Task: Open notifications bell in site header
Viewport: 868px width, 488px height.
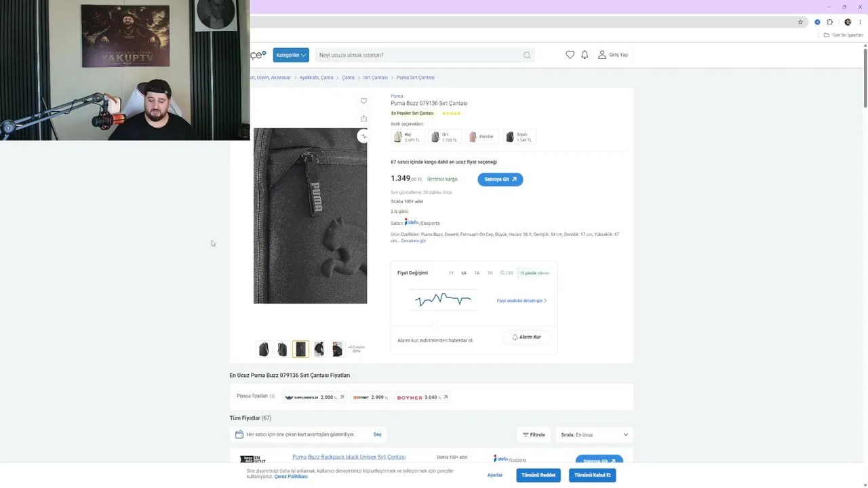Action: tap(585, 55)
